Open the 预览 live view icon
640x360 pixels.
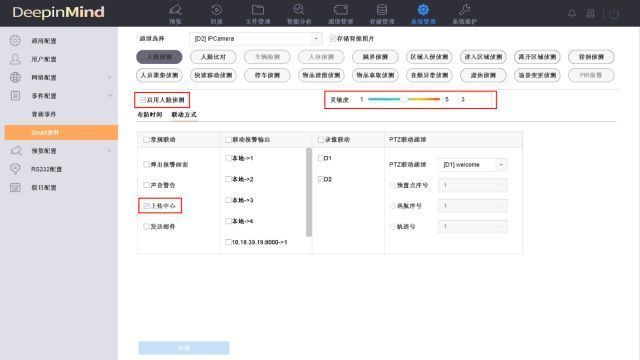tap(176, 10)
